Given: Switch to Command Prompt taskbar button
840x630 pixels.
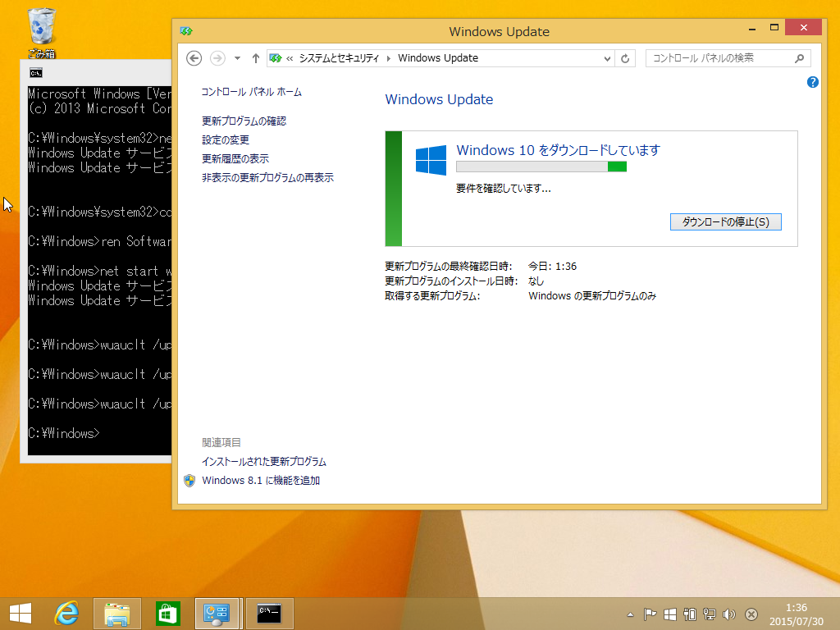Looking at the screenshot, I should click(x=269, y=614).
